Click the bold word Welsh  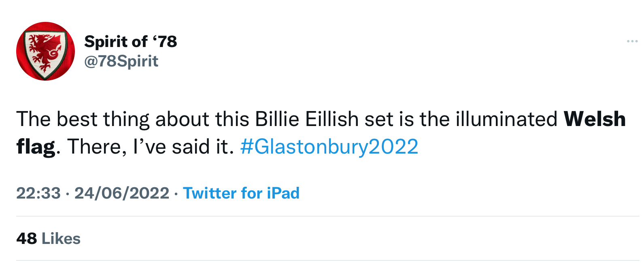click(x=595, y=119)
